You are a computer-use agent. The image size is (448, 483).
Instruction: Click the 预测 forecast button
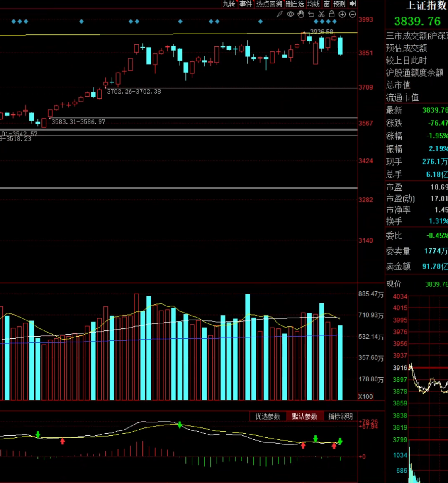[x=339, y=4]
